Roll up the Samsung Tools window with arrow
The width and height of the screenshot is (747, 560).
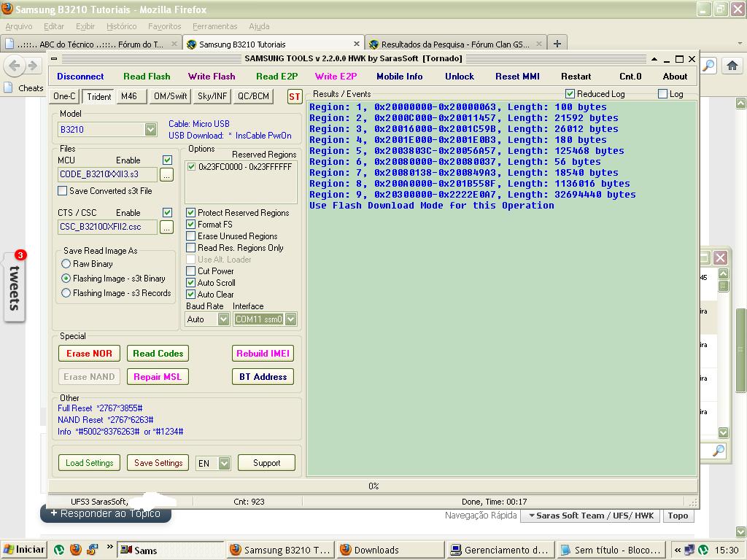654,59
